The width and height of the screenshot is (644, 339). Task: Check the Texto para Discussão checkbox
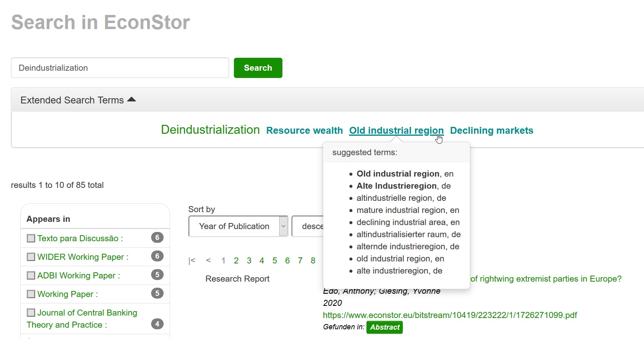pyautogui.click(x=31, y=238)
